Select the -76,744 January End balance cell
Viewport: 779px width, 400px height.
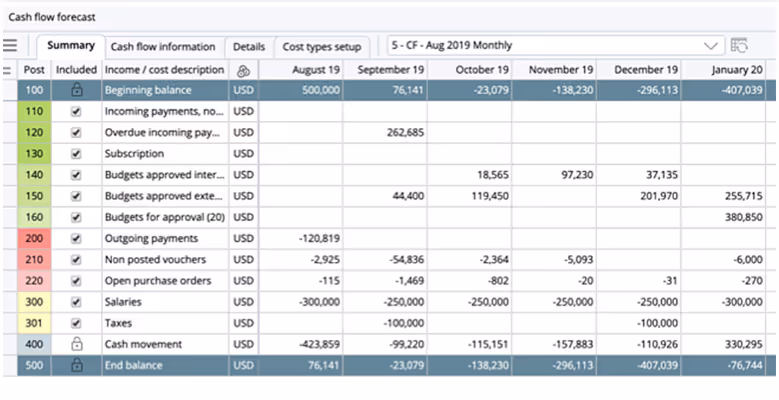point(723,365)
